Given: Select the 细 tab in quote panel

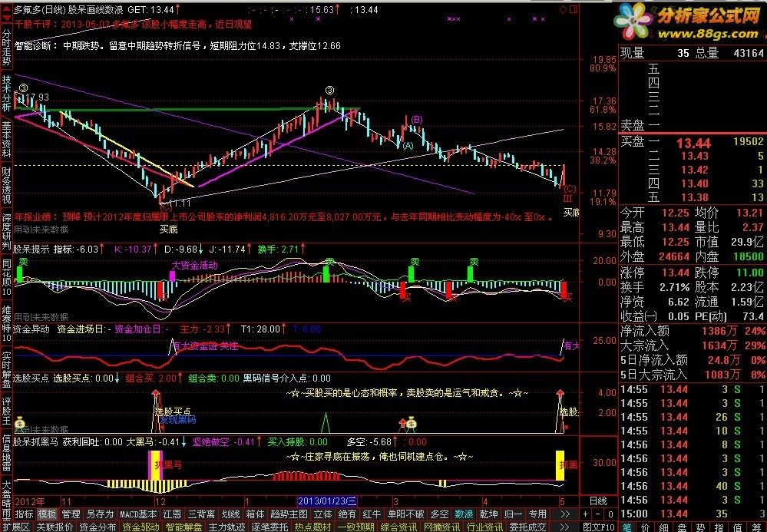Looking at the screenshot, I should [665, 527].
